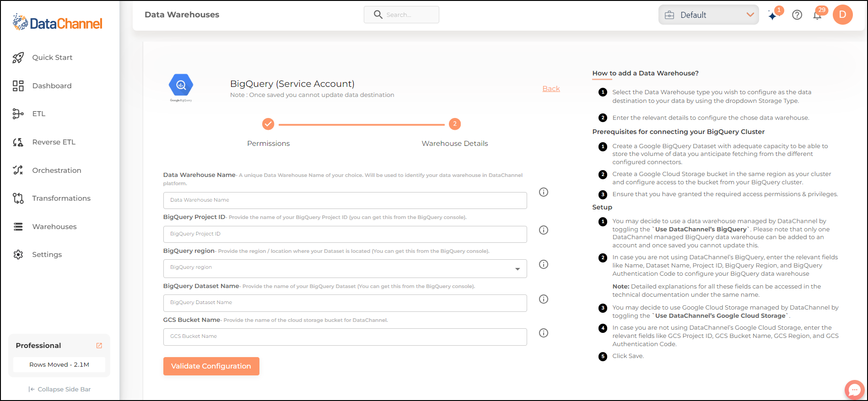Click the Dashboard grid icon
The width and height of the screenshot is (868, 401).
pyautogui.click(x=18, y=86)
